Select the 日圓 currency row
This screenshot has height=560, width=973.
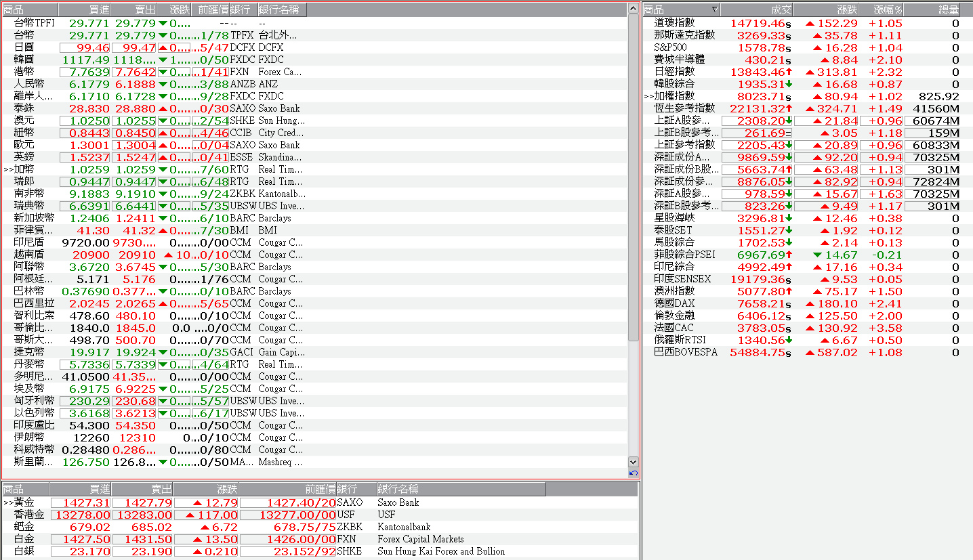coord(315,47)
